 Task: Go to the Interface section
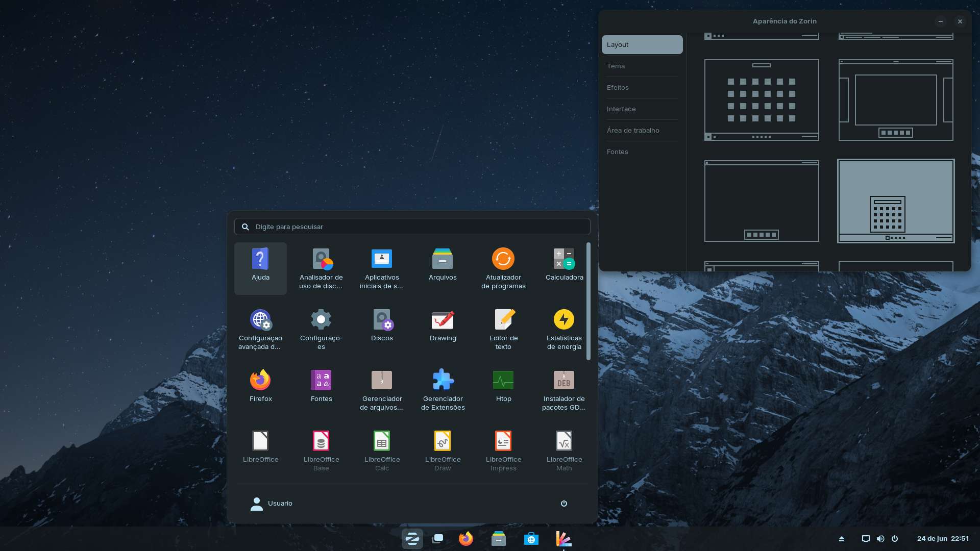[x=642, y=109]
